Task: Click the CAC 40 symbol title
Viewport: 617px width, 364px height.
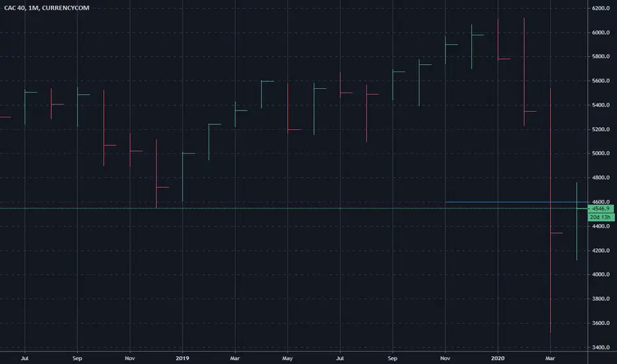Action: [15, 8]
